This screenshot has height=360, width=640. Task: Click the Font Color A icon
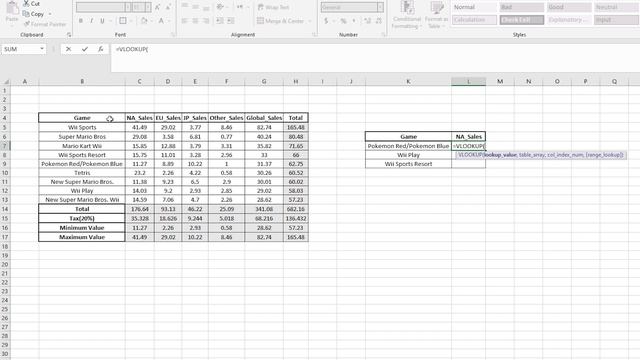(x=161, y=21)
